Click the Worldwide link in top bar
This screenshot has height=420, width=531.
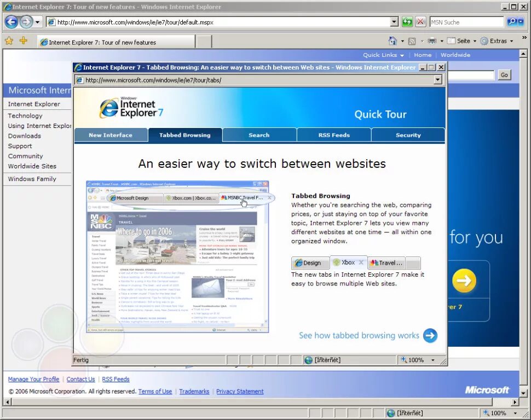tap(455, 55)
